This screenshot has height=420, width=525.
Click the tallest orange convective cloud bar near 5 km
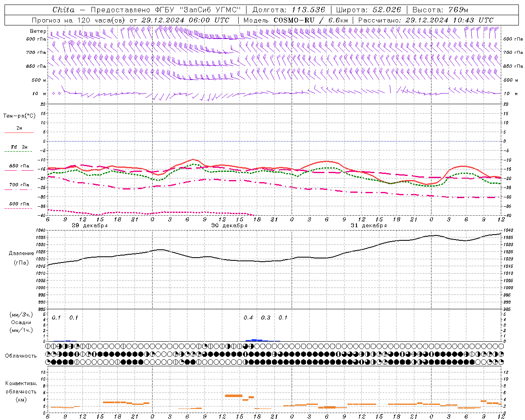click(x=234, y=396)
